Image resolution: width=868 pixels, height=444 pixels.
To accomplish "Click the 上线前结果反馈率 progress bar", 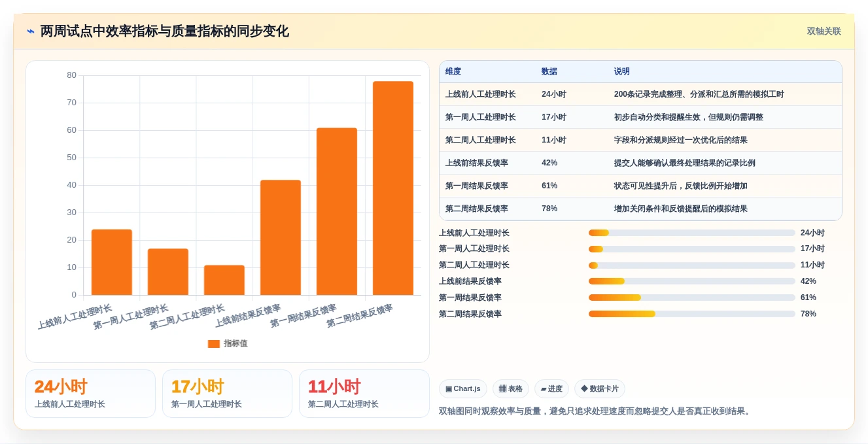I will coord(692,281).
